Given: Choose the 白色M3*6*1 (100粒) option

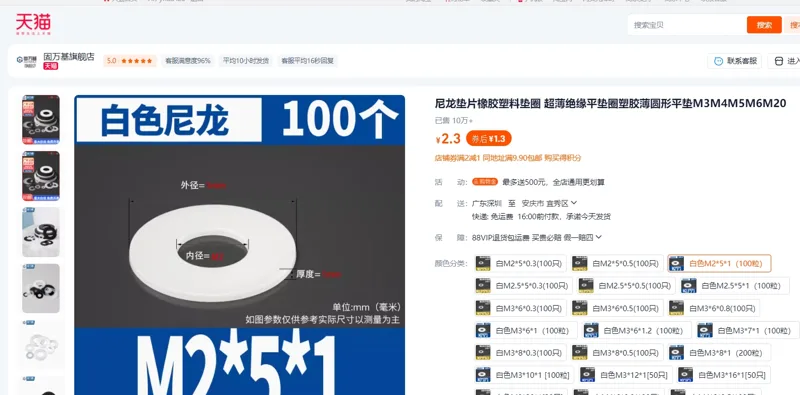Looking at the screenshot, I should click(526, 330).
